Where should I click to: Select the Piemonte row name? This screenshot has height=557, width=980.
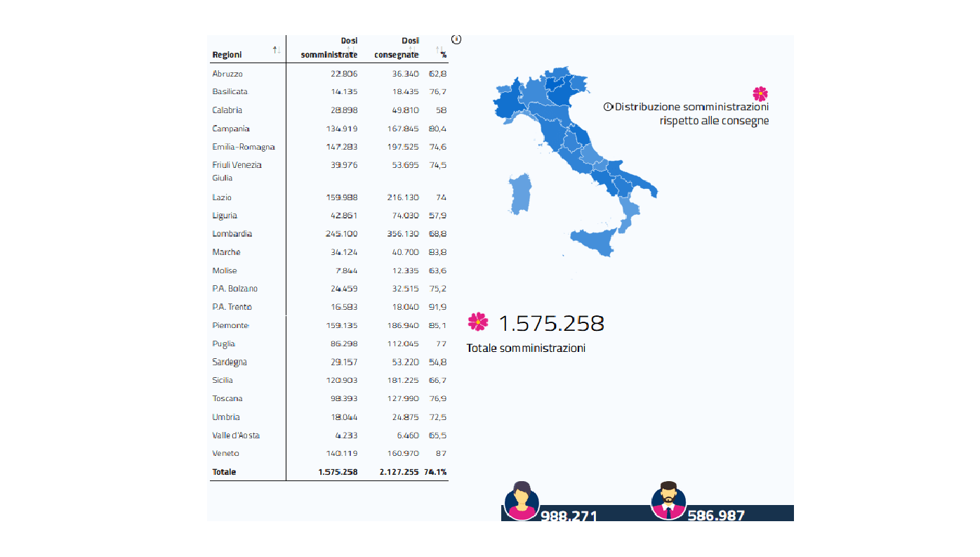231,325
